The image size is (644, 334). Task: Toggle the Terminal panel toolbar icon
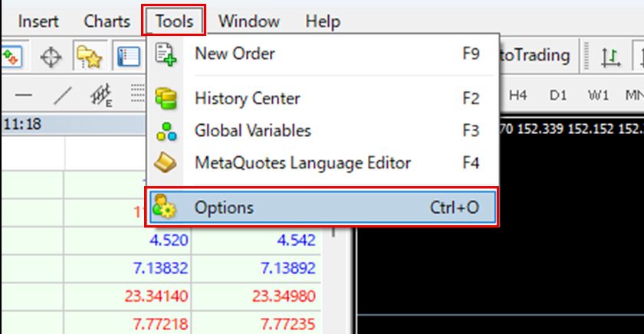click(128, 57)
